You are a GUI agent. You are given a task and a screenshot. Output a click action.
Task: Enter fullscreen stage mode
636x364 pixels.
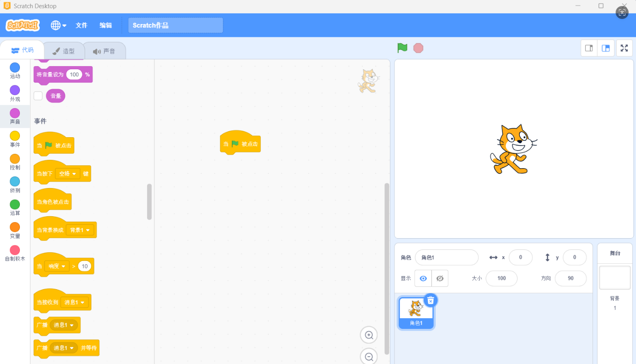pyautogui.click(x=624, y=48)
